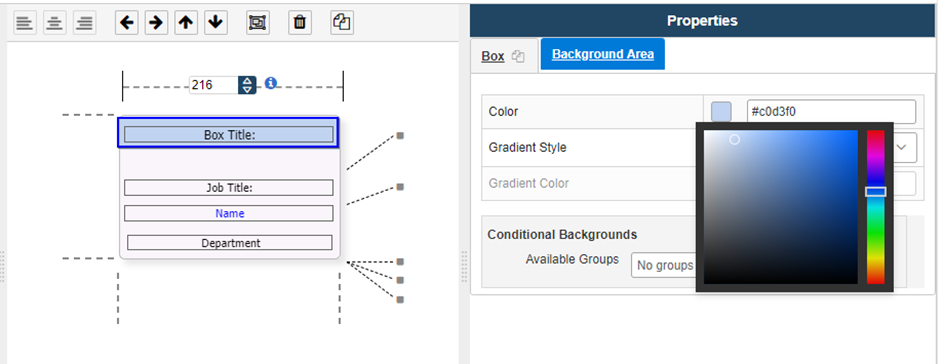Click the copy icon in toolbar
Screen dimensions: 944x364
342,23
